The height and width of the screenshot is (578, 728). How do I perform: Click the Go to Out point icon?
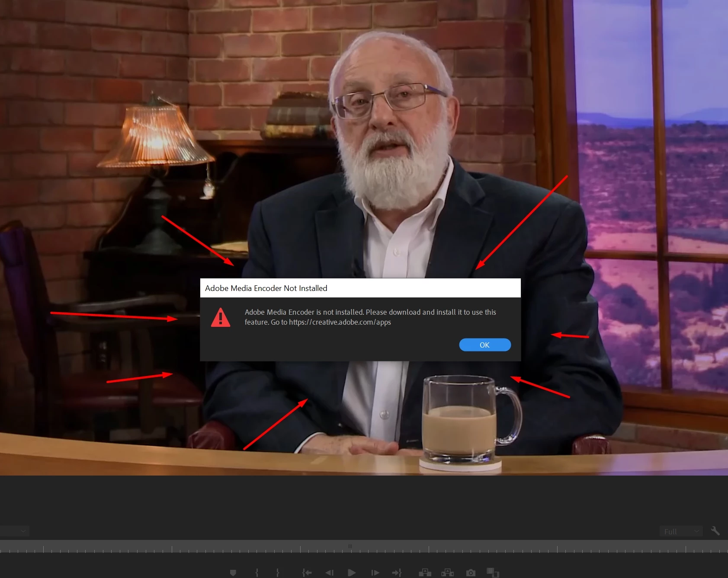(x=397, y=573)
